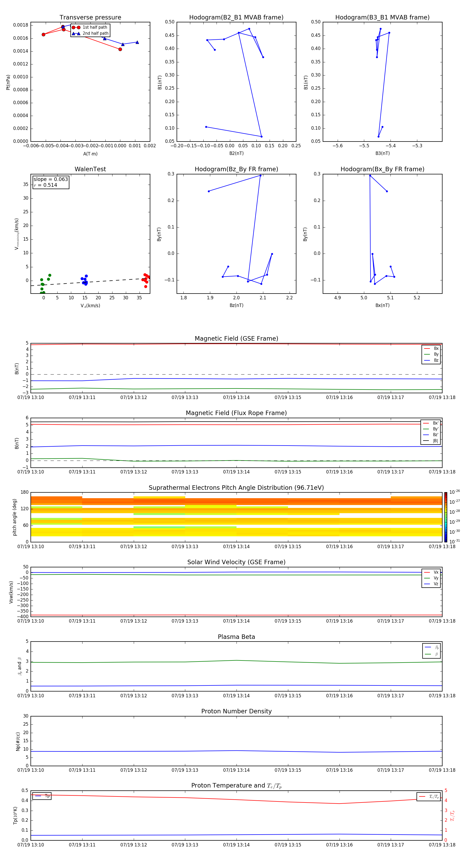Click the 'Transverse pressure' plot title
The image size is (473, 868).
(x=90, y=18)
